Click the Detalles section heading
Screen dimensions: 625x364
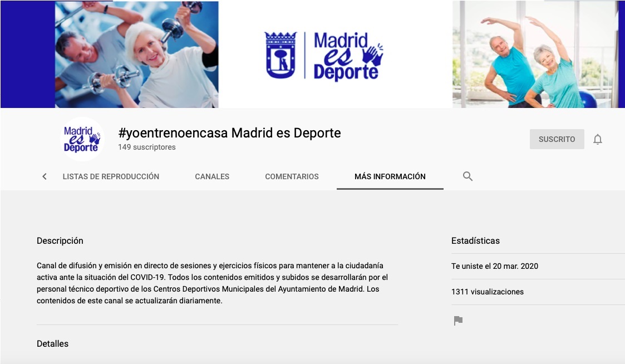52,344
